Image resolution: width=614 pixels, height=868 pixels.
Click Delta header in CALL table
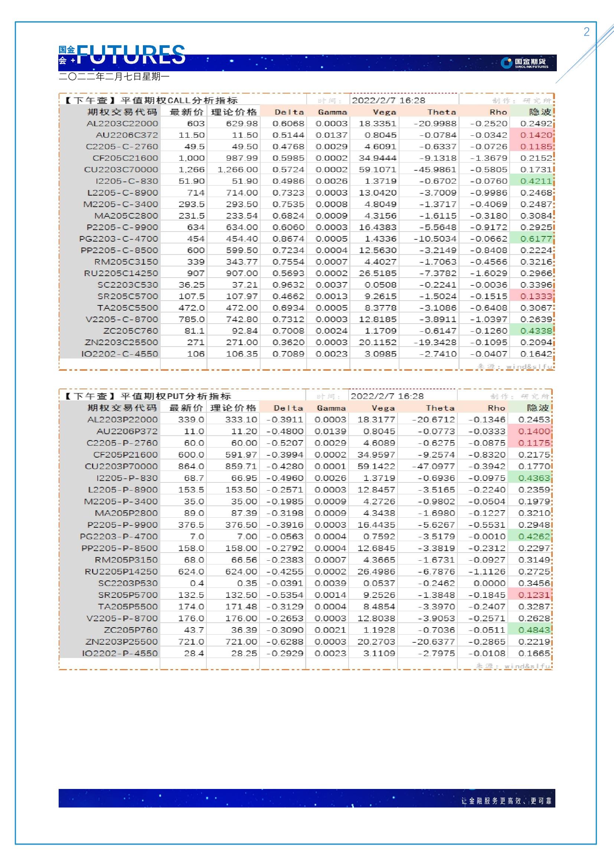289,112
